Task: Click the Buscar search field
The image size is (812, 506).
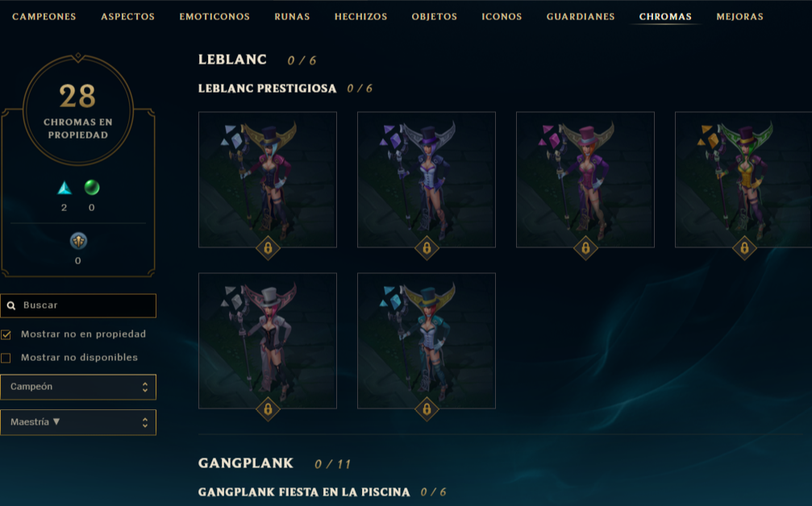Action: pos(78,305)
